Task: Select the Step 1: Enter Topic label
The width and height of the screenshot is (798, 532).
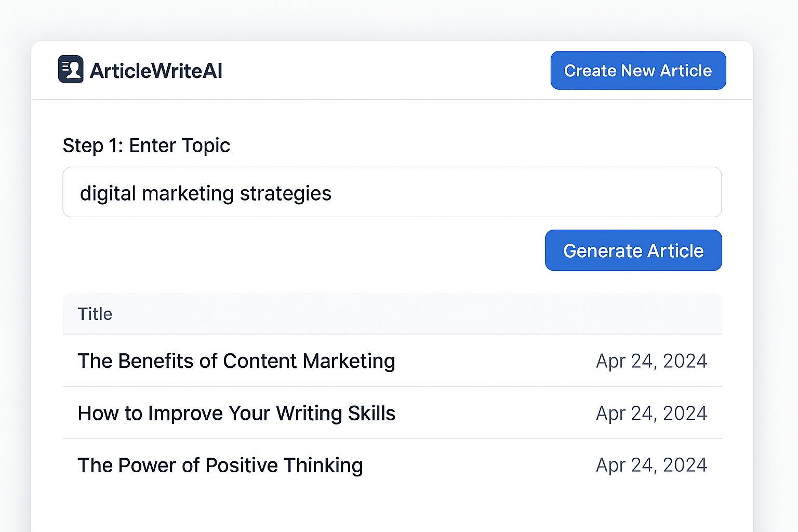Action: [147, 145]
